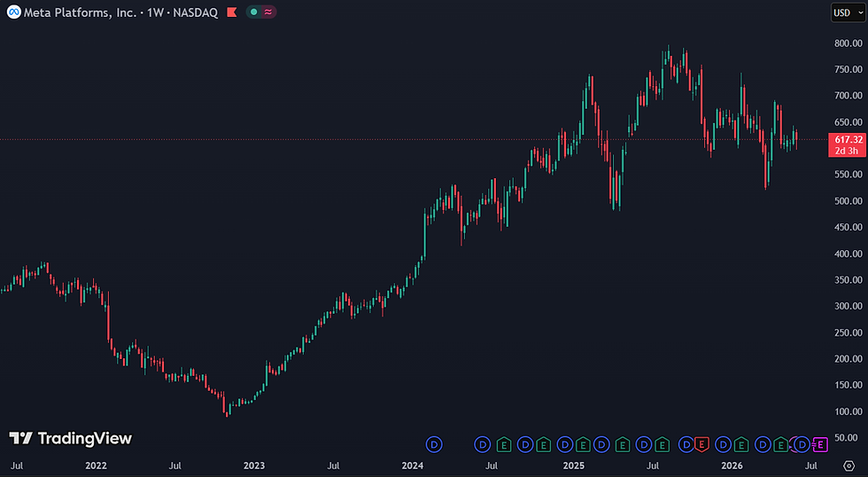Click the 650.00 price axis label

click(849, 121)
